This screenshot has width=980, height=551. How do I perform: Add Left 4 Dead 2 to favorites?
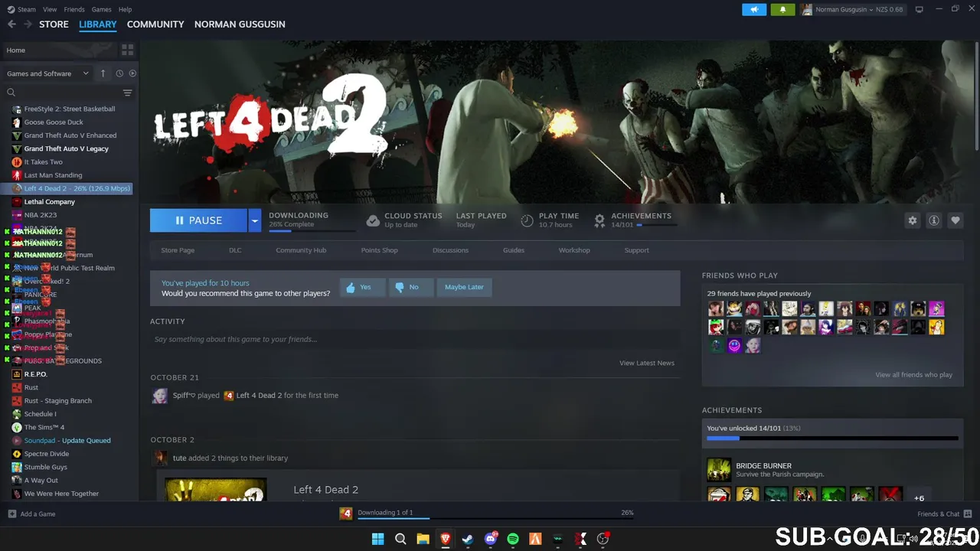point(955,220)
